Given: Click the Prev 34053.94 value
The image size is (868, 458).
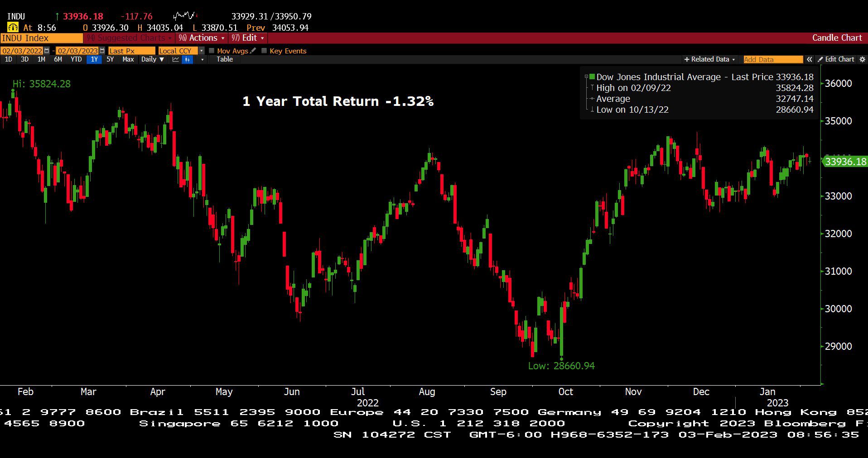Looking at the screenshot, I should coord(277,28).
